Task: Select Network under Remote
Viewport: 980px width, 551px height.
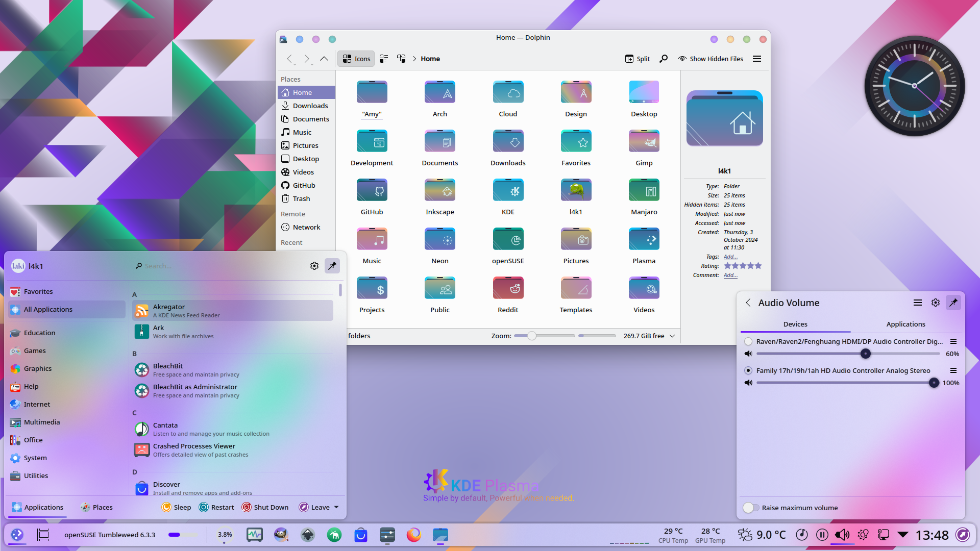Action: [306, 227]
